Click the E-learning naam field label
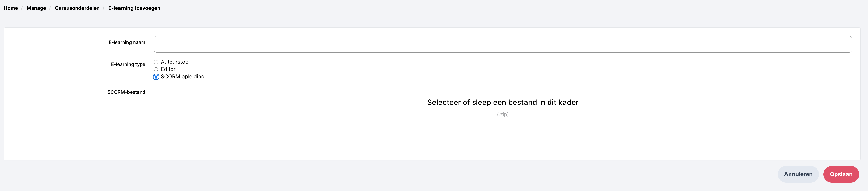The width and height of the screenshot is (868, 191). pyautogui.click(x=127, y=42)
